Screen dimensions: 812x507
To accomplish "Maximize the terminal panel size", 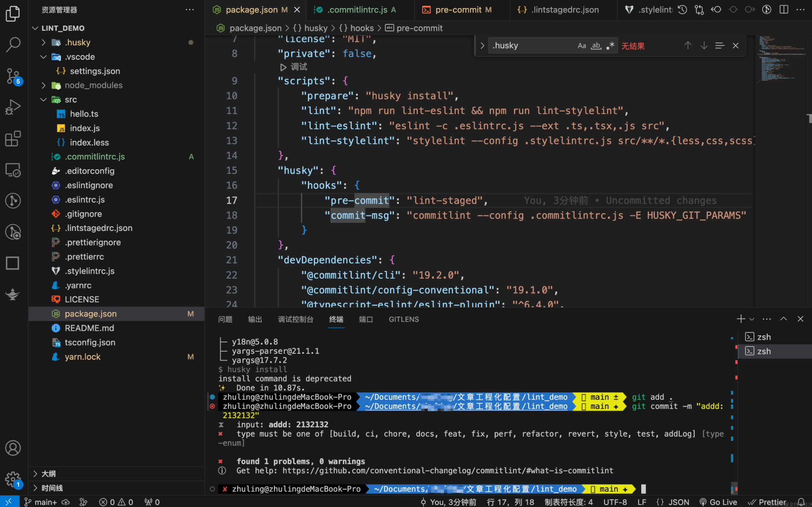I will click(x=783, y=319).
